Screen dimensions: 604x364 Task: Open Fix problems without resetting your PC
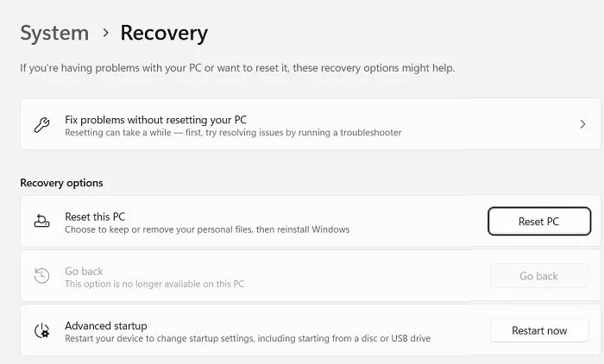click(156, 119)
